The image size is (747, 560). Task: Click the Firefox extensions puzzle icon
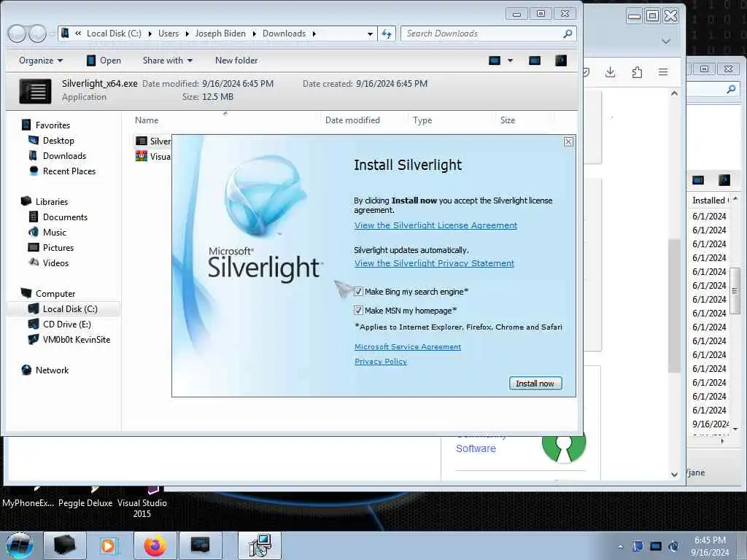pos(637,72)
